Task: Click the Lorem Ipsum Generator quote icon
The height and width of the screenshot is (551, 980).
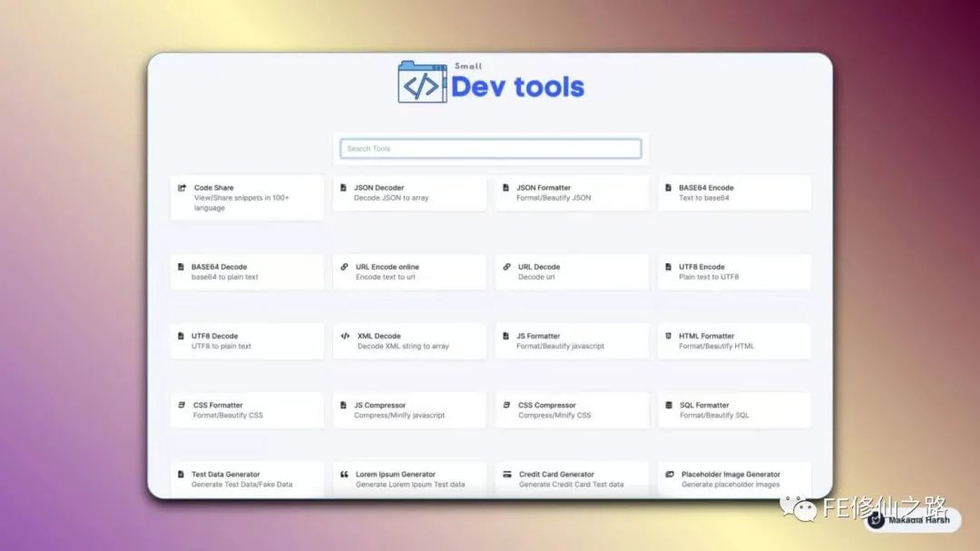Action: click(x=344, y=474)
